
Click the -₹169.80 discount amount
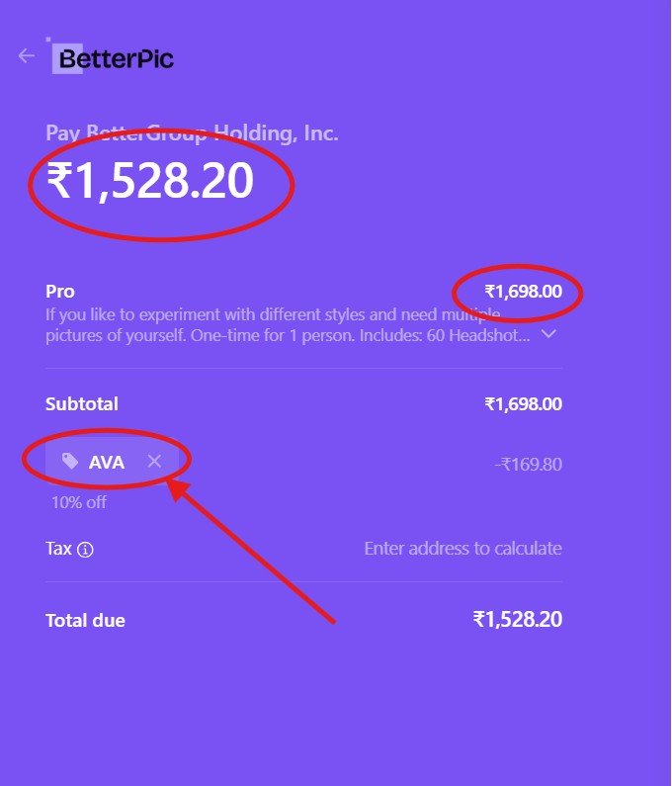pyautogui.click(x=528, y=464)
